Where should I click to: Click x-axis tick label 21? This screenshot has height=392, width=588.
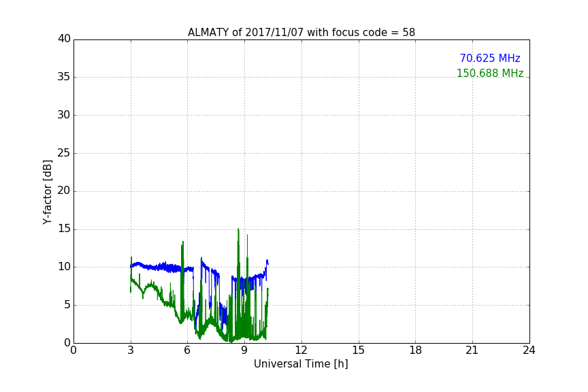pos(472,350)
